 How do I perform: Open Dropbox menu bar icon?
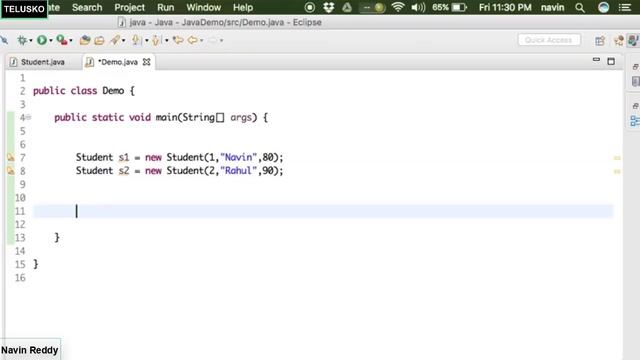[329, 7]
